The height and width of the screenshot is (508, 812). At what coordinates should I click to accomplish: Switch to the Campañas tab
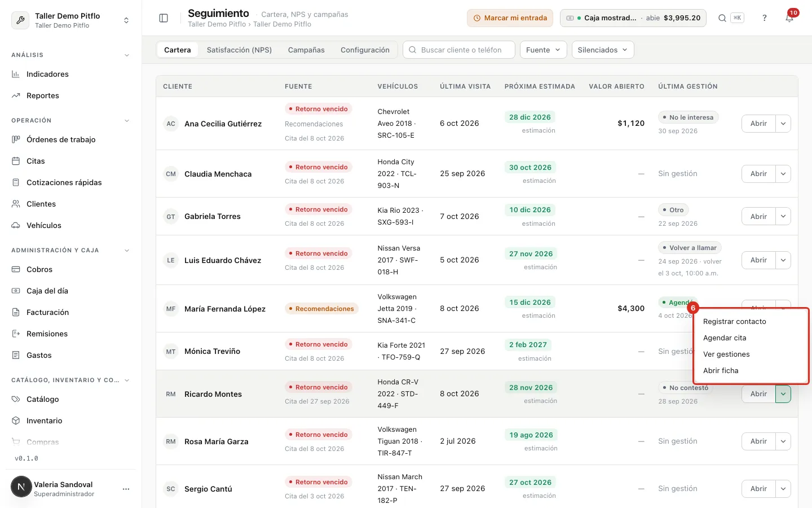(306, 50)
